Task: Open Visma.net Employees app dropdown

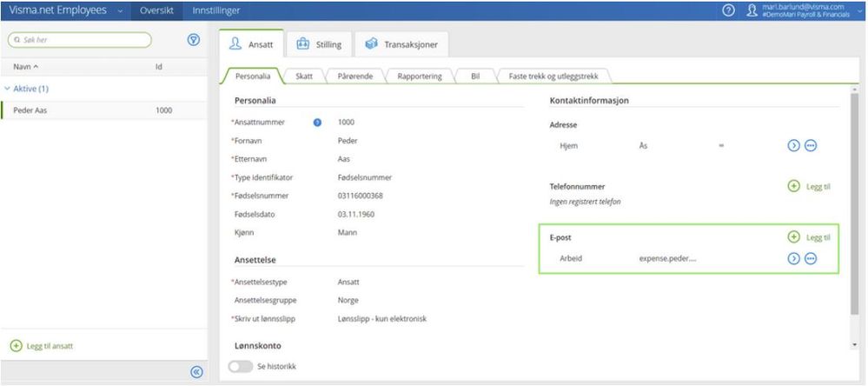Action: click(x=120, y=11)
